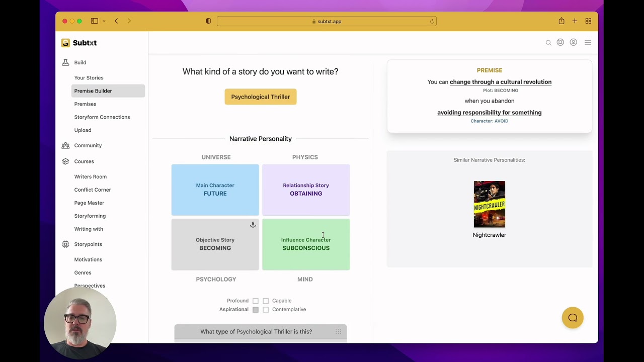Image resolution: width=644 pixels, height=362 pixels.
Task: Open search magnifier in Subtxt header
Action: click(548, 43)
